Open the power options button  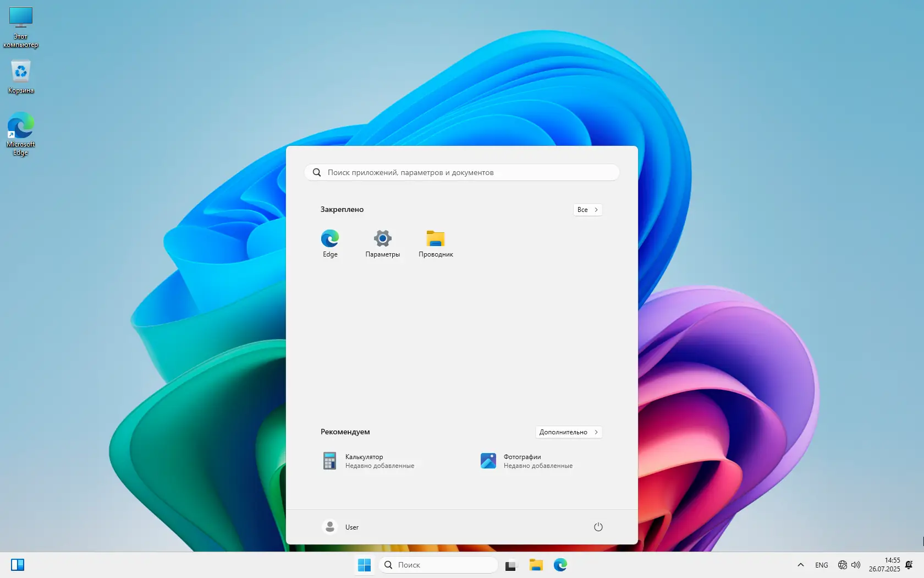[598, 527]
